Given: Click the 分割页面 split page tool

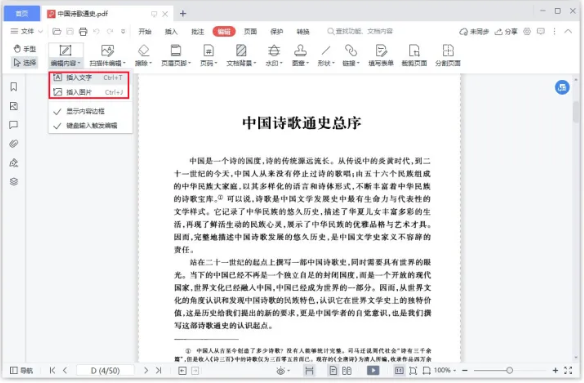Looking at the screenshot, I should click(448, 55).
